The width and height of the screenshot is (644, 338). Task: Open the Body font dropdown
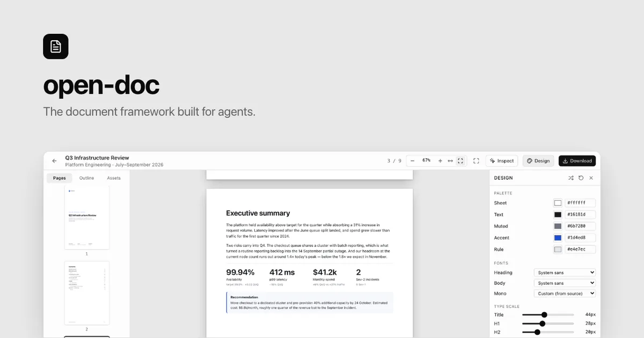pyautogui.click(x=565, y=283)
